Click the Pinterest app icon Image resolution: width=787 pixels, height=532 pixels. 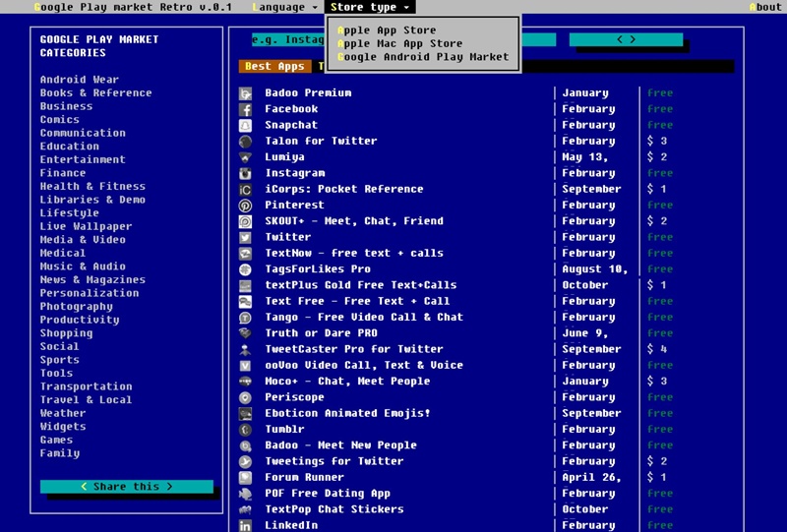tap(246, 206)
